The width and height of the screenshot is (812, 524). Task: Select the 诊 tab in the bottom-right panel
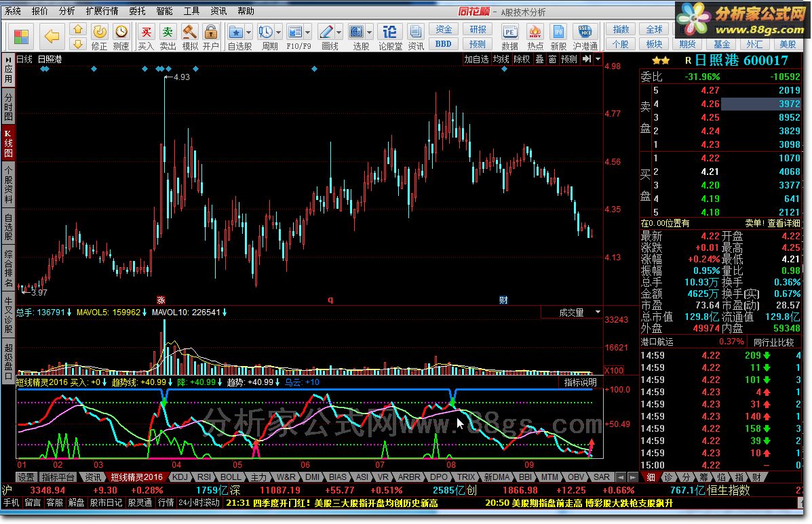669,477
